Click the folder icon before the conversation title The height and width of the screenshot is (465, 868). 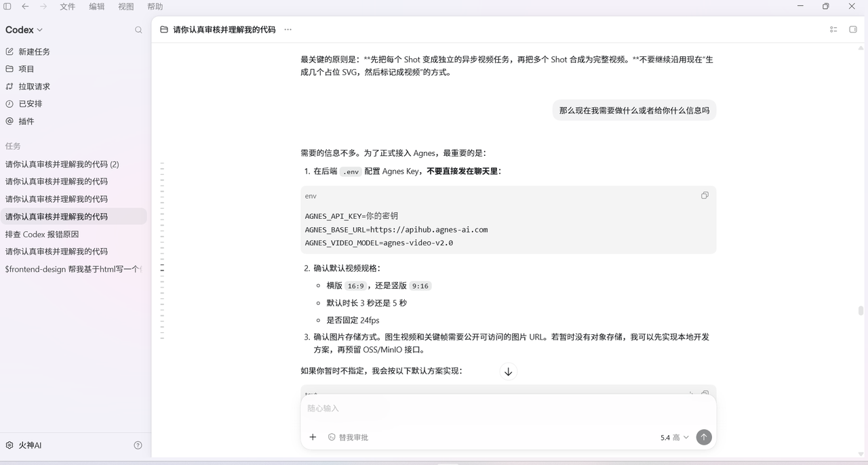tap(163, 30)
